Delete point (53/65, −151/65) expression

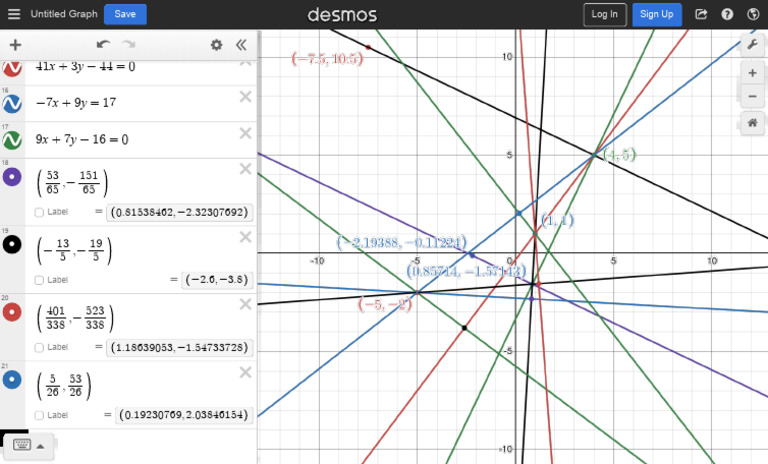point(245,169)
